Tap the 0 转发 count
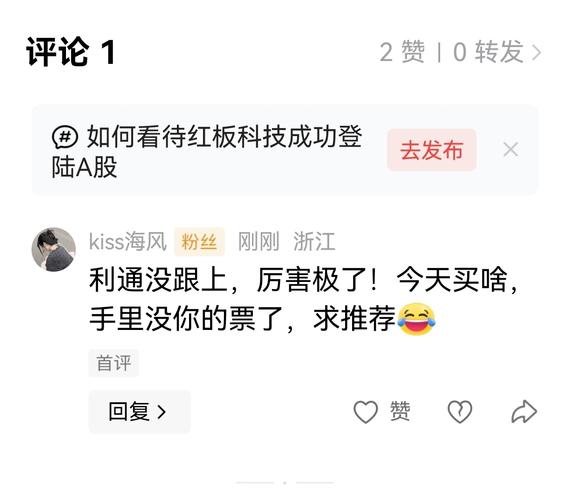570x500 pixels. point(488,52)
